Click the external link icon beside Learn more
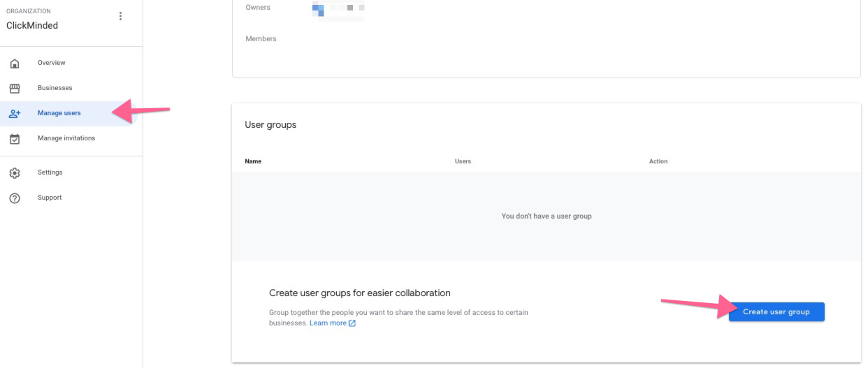This screenshot has height=368, width=868. click(x=352, y=323)
